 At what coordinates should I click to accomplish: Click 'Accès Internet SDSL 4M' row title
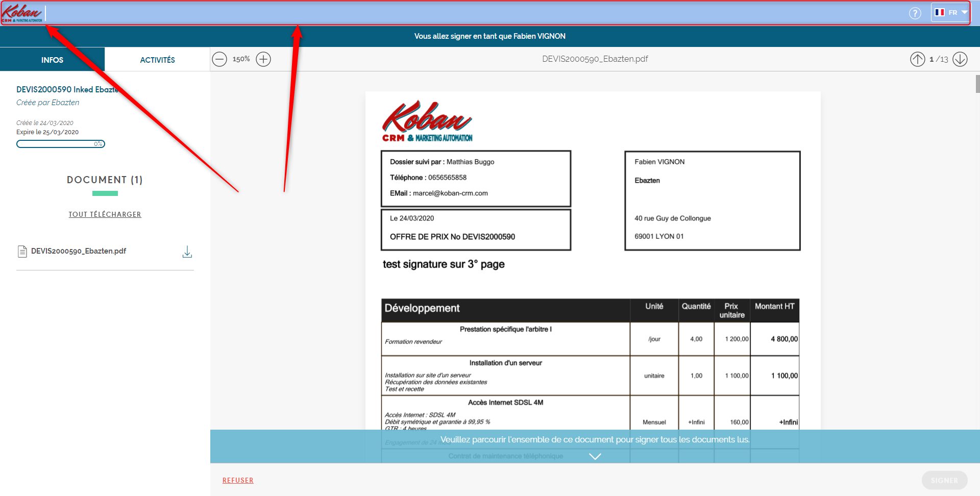click(506, 403)
